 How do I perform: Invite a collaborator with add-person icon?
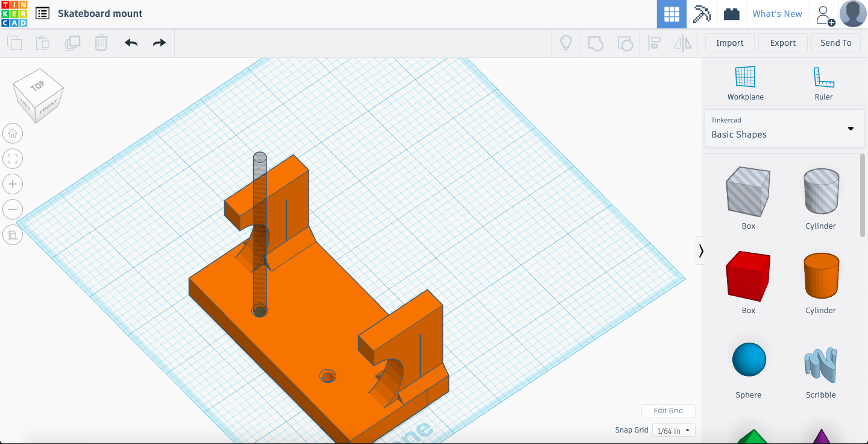point(824,14)
